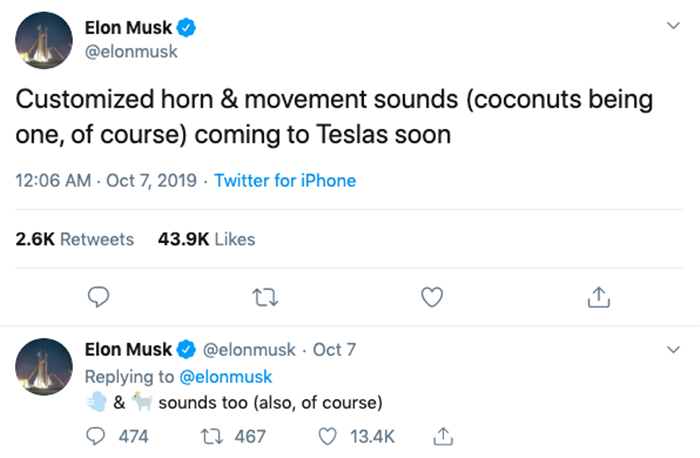Expand the reply tweet's chevron menu
This screenshot has width=700, height=458.
click(x=672, y=350)
